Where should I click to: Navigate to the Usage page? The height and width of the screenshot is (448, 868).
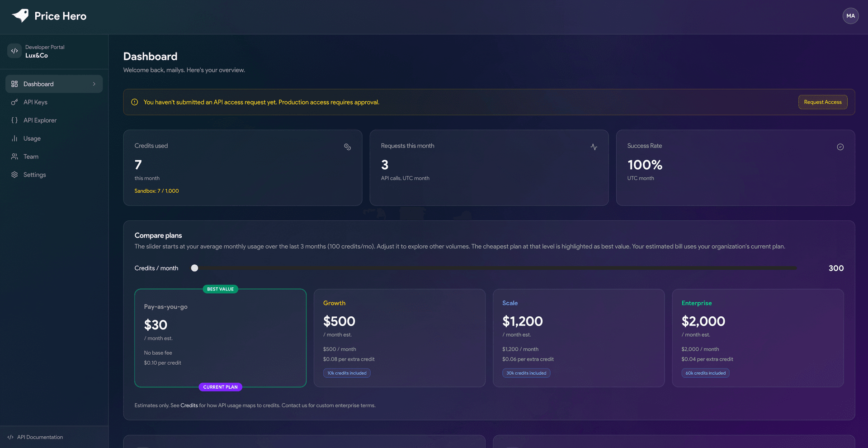click(54, 138)
